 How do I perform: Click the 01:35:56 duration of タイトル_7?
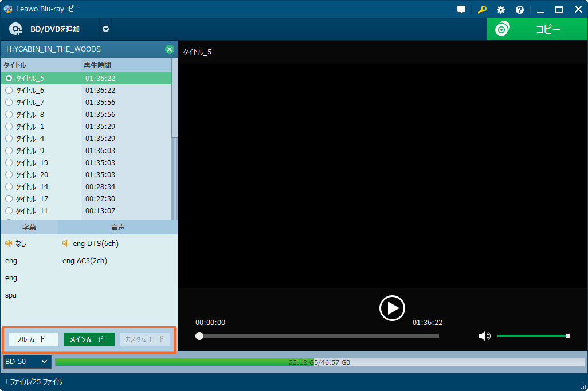[100, 103]
